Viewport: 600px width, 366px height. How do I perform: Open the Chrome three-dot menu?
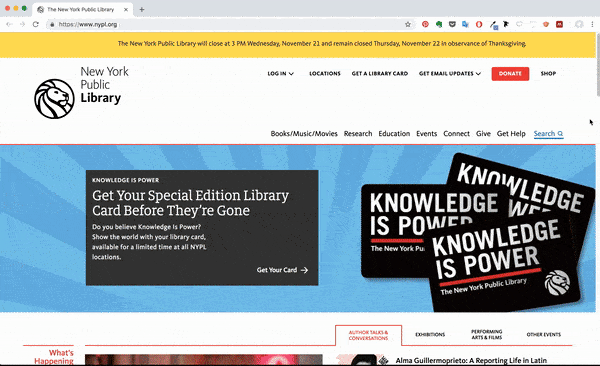[592, 24]
